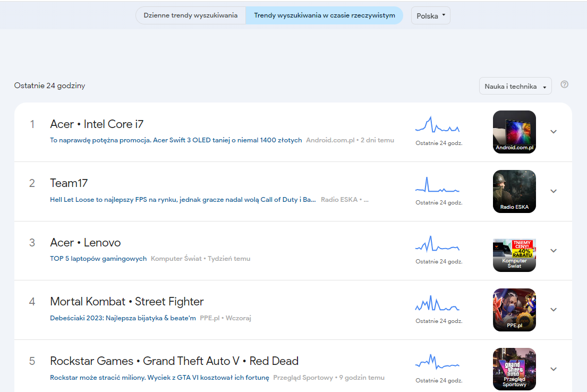Open Acer Swift 3 OLED promotion article link

point(176,140)
